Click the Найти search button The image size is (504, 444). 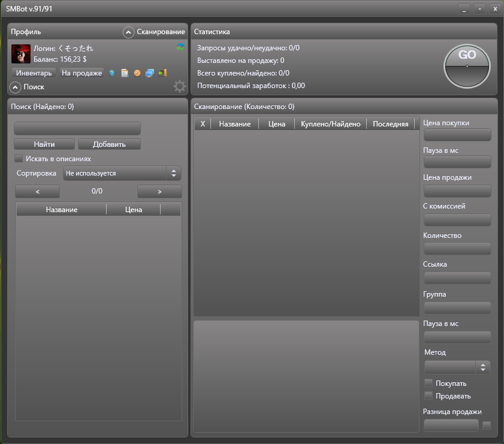pos(44,144)
